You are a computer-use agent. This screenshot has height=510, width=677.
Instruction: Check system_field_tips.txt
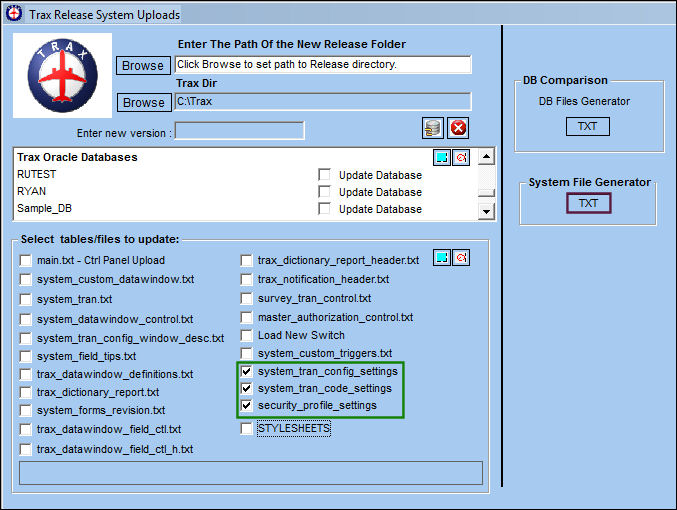coord(25,356)
